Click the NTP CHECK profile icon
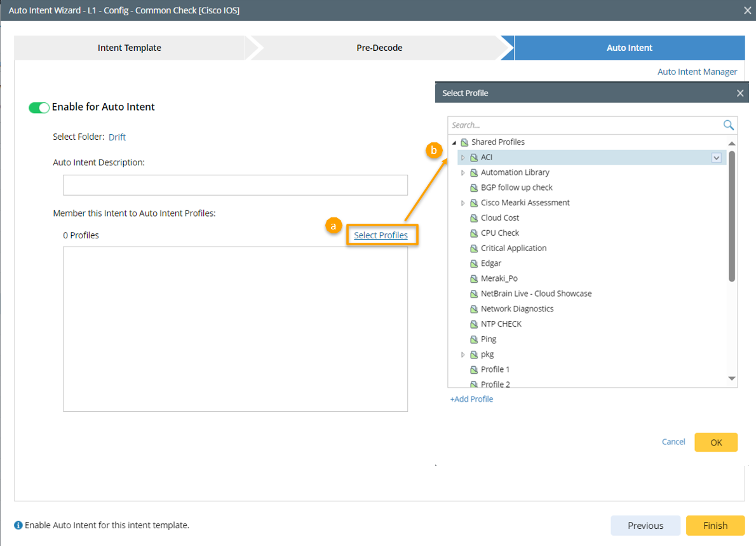This screenshot has height=546, width=756. tap(474, 324)
